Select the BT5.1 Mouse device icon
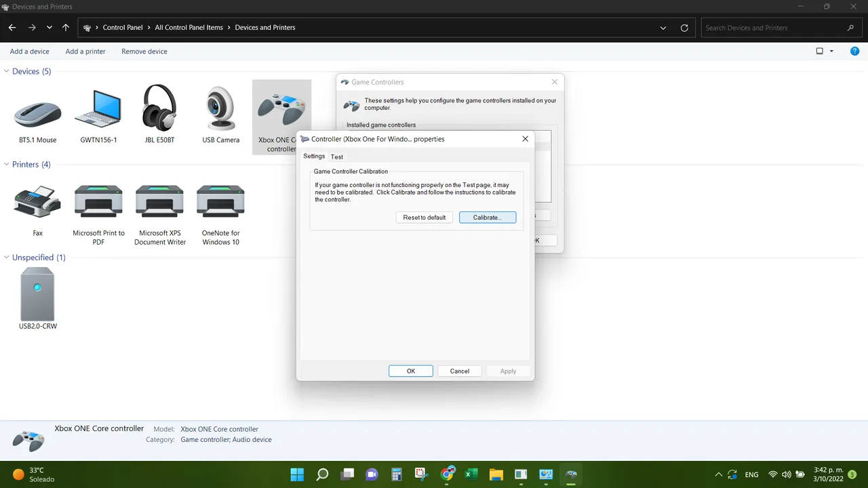This screenshot has width=868, height=488. click(x=37, y=114)
